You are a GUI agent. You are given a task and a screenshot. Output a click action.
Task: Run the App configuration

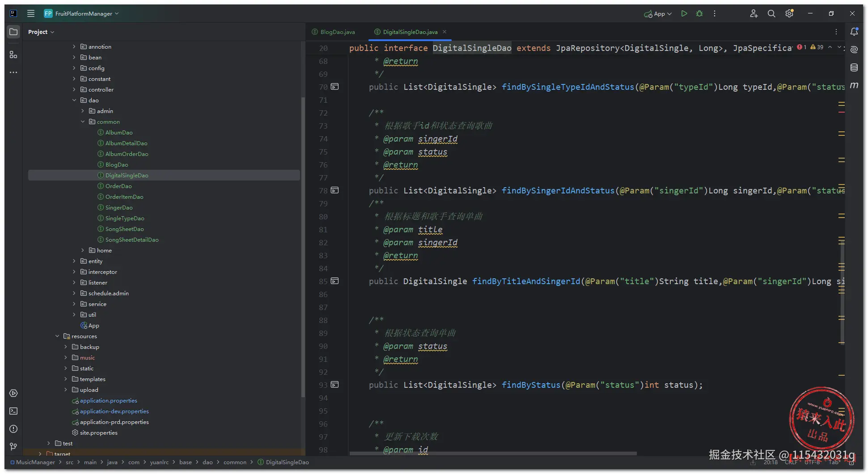pos(684,13)
